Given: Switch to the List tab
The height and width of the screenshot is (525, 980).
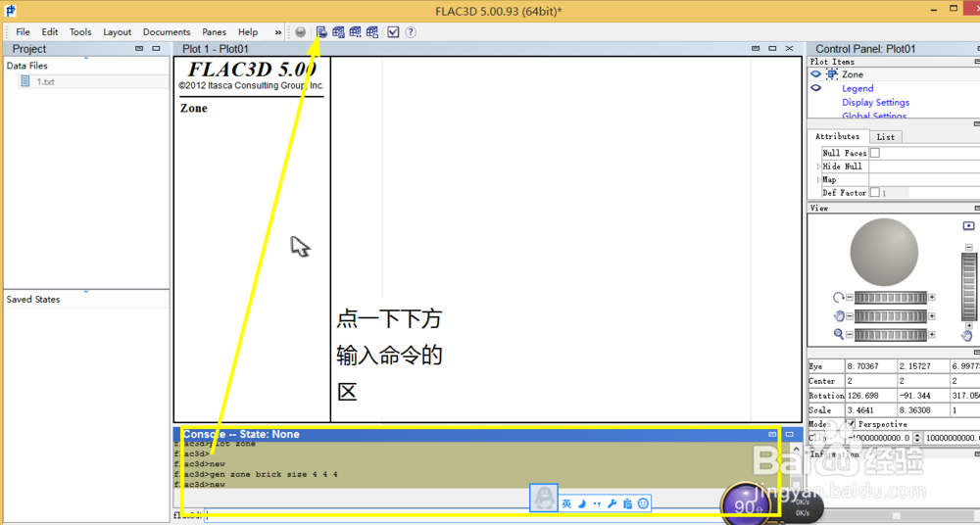Looking at the screenshot, I should 885,137.
